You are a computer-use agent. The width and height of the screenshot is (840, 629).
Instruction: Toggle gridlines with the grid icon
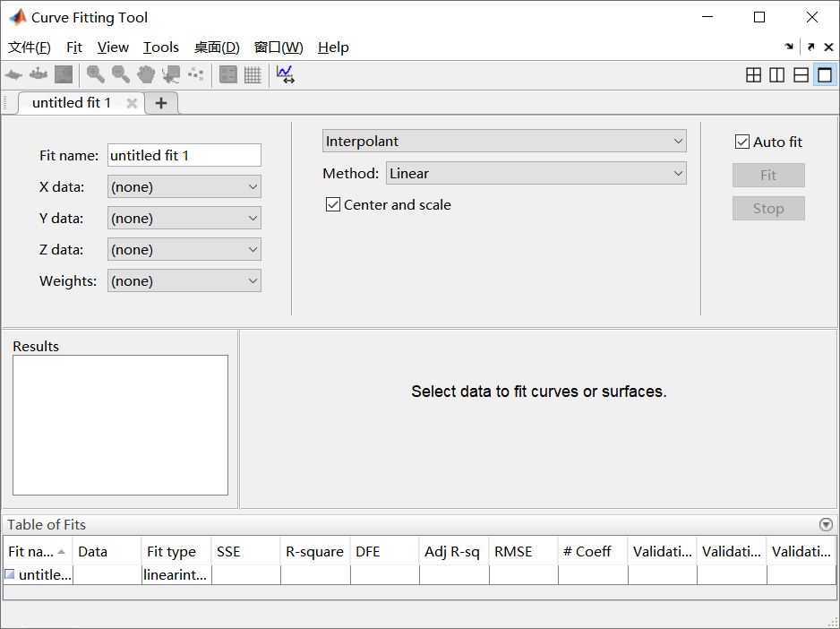click(253, 74)
